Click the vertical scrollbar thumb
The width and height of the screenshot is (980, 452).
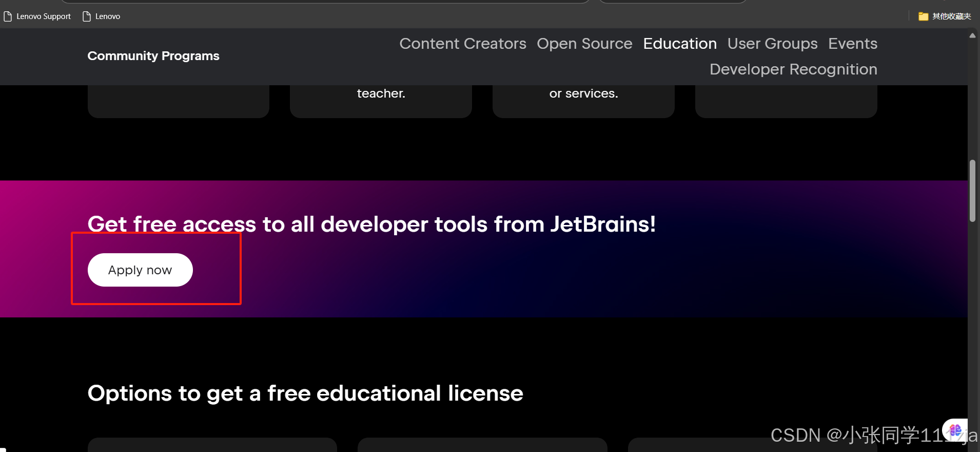pos(972,191)
